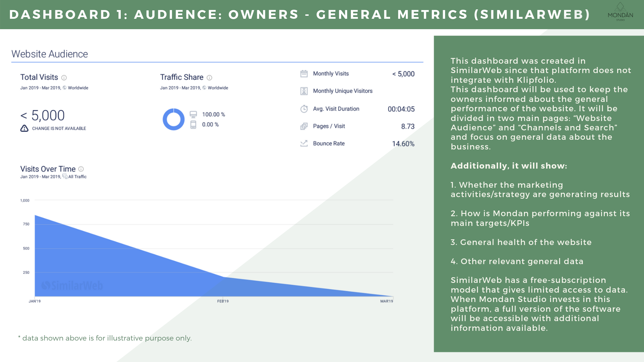Screen dimensions: 644x362
Task: Click the 'CHANGE IS NOT AVAILABLE' notice
Action: pyautogui.click(x=59, y=128)
